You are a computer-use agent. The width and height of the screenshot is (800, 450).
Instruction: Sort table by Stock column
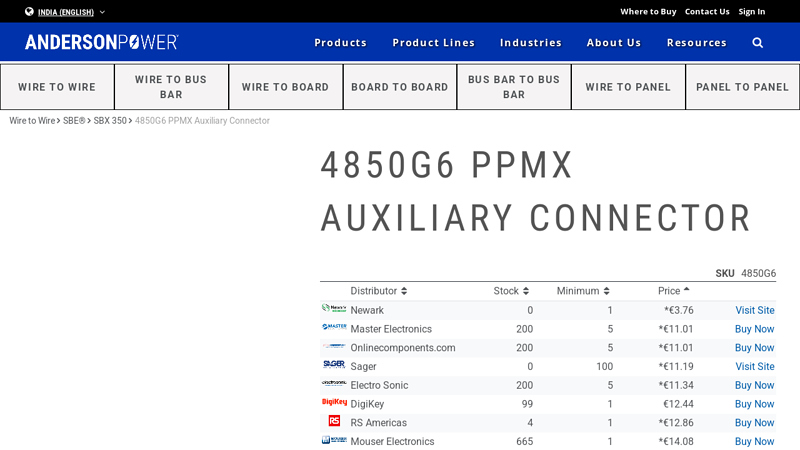511,291
